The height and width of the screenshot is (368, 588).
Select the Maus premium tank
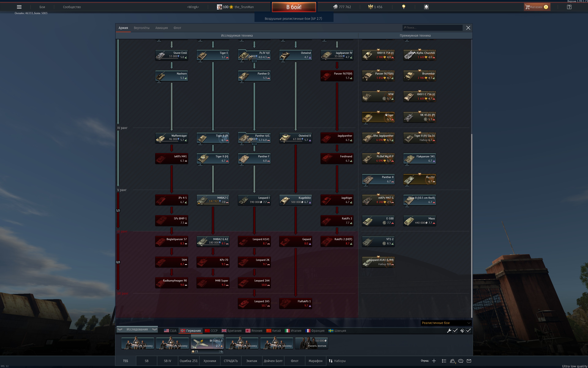419,220
